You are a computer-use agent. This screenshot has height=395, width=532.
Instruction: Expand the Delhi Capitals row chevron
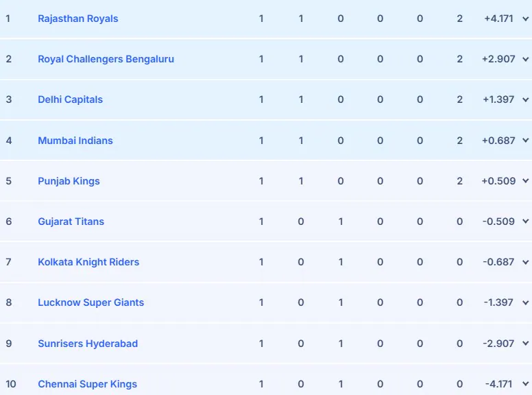point(526,99)
